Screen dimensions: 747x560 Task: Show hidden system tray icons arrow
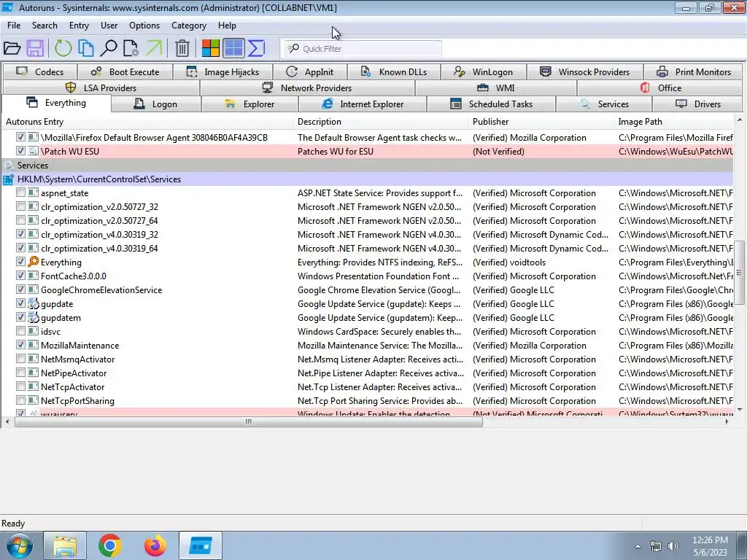pos(638,547)
